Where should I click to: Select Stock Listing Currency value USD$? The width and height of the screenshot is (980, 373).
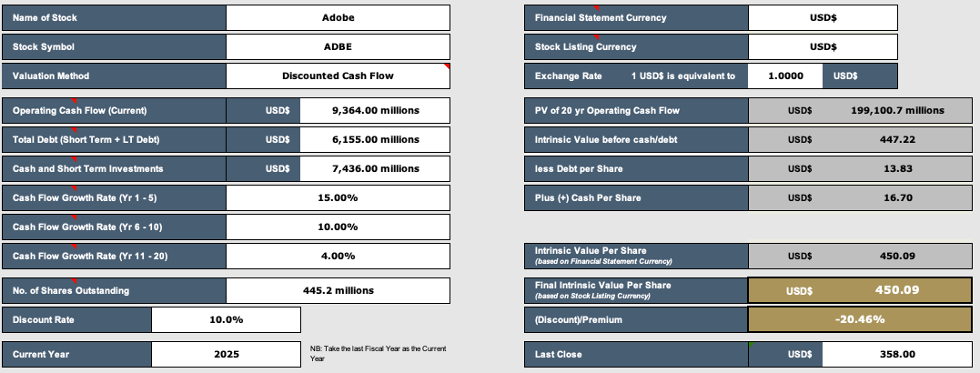[823, 47]
